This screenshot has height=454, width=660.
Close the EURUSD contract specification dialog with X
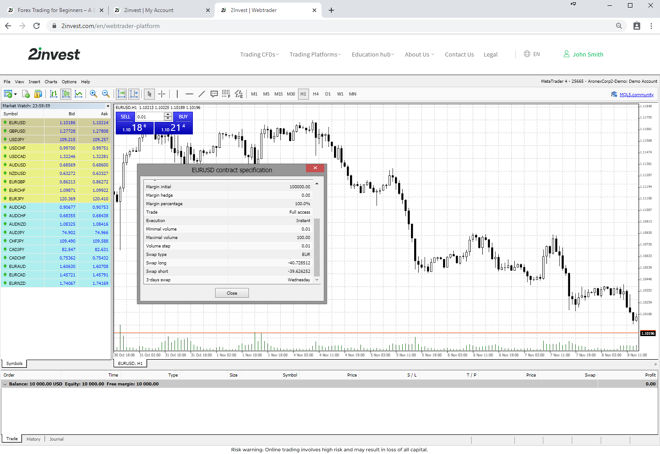(315, 168)
